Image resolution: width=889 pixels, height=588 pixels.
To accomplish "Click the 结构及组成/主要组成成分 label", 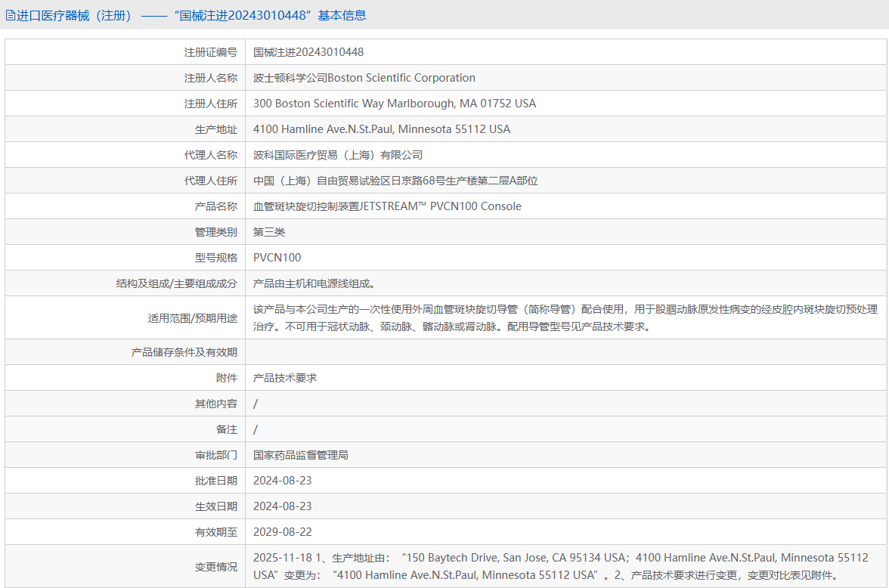I will point(176,283).
